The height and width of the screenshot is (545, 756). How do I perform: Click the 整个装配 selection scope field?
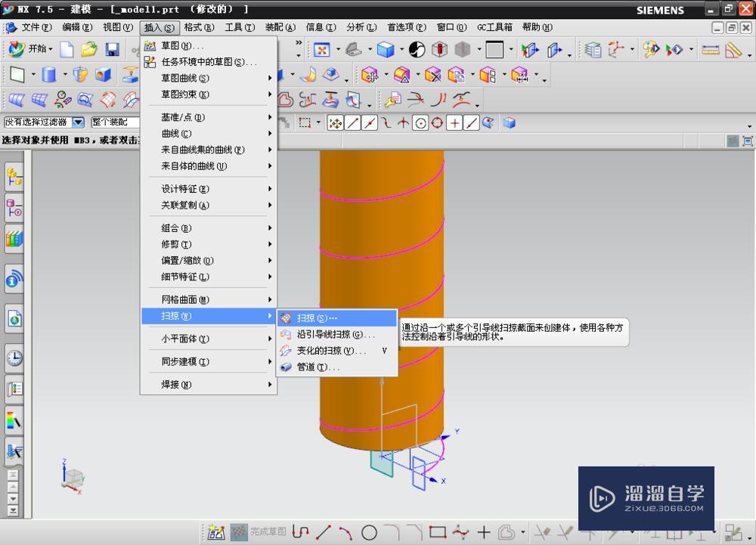coord(115,122)
